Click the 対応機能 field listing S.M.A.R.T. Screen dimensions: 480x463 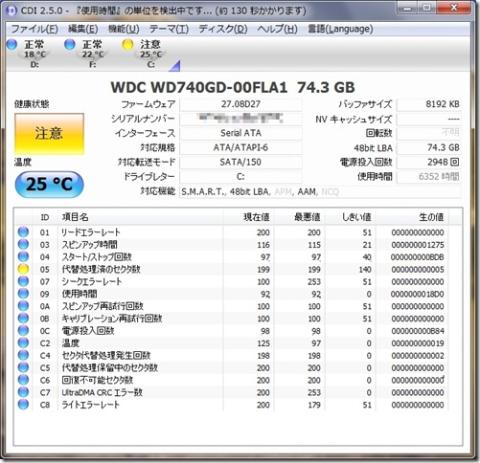point(320,192)
